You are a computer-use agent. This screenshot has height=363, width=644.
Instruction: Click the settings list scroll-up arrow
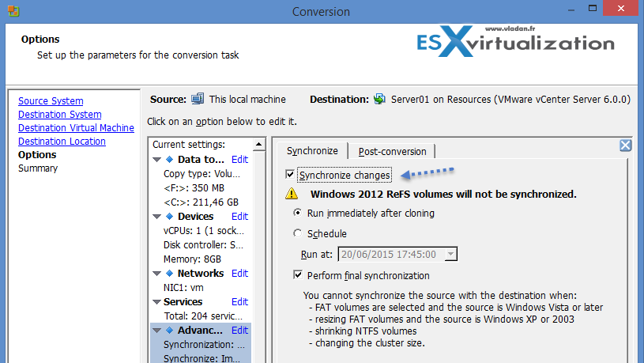point(258,144)
